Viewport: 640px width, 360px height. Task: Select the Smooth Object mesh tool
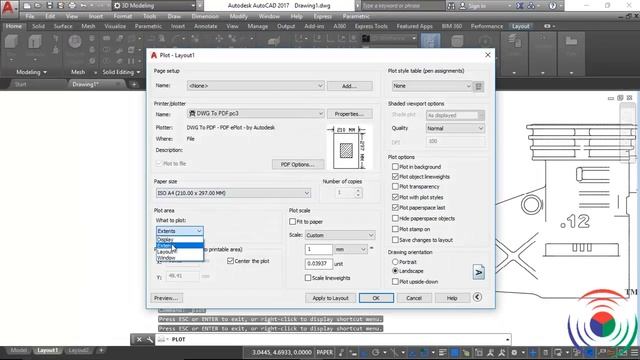(75, 43)
